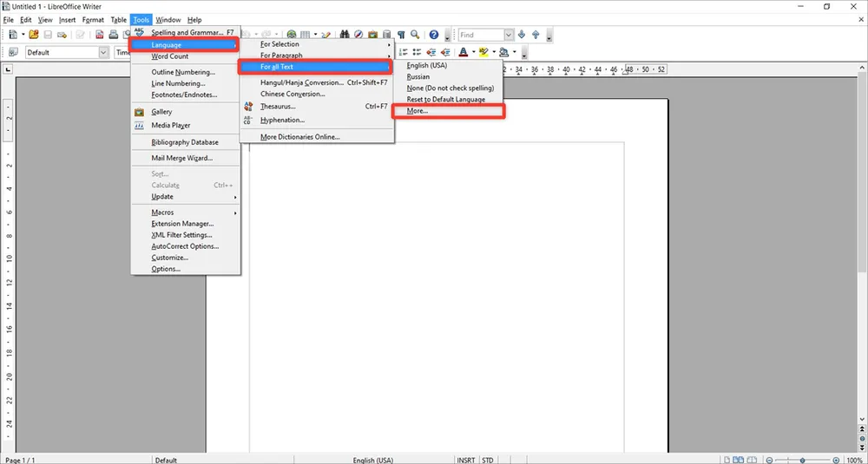Switch to side-by-side two-page view
This screenshot has height=464, width=868.
tap(738, 461)
